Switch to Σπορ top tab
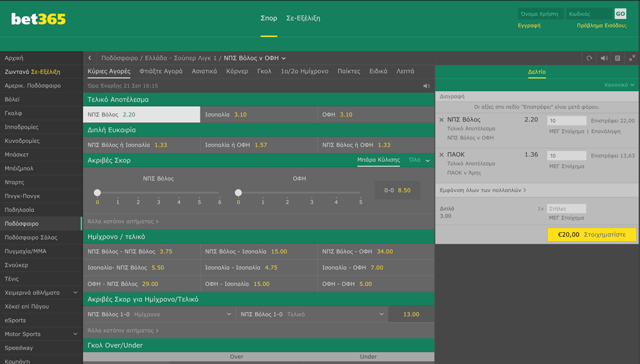The width and height of the screenshot is (640, 364). 269,18
